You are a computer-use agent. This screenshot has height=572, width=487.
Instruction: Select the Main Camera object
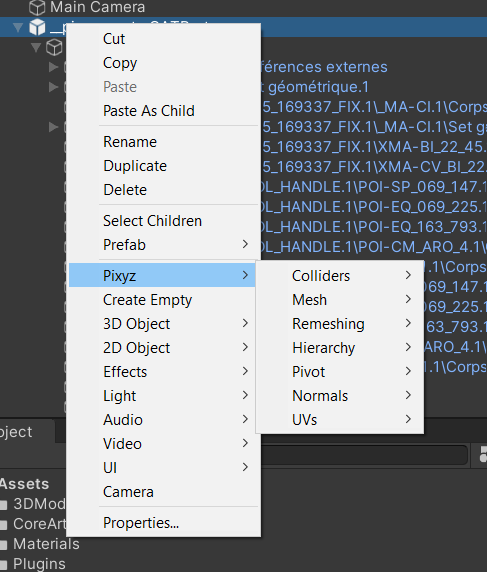click(x=97, y=7)
